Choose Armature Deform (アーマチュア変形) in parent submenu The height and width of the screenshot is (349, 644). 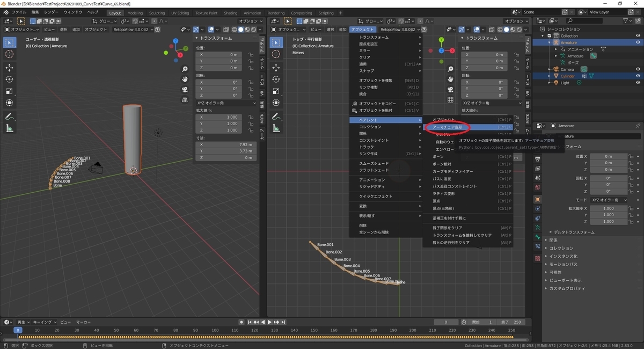click(x=448, y=127)
